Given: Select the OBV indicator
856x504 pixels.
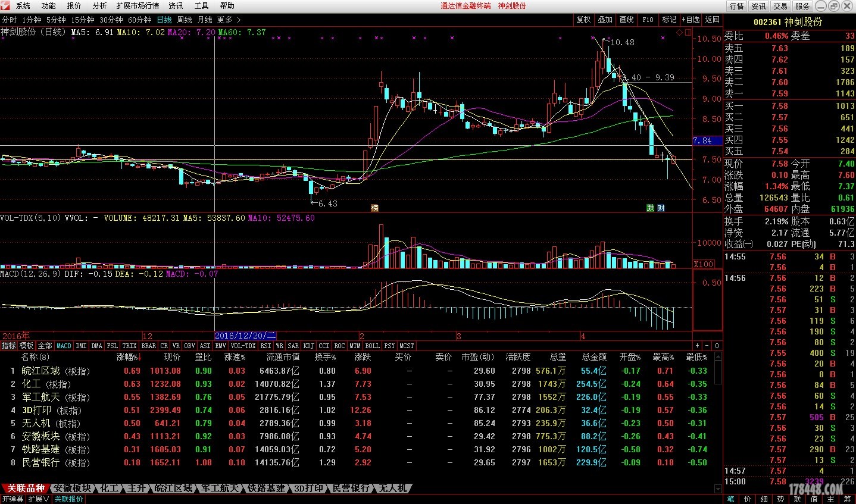Looking at the screenshot, I should pos(189,345).
